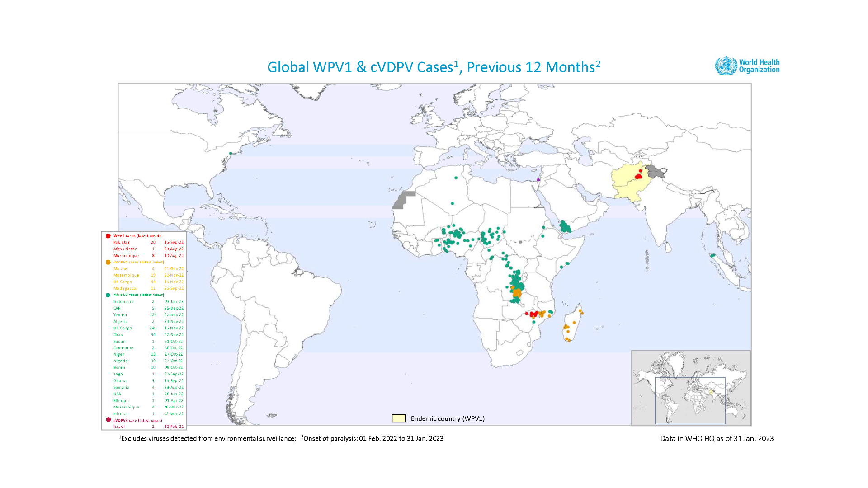This screenshot has height=488, width=868.
Task: Click the crimson cVDPV3 case legend marker
Action: click(x=108, y=420)
